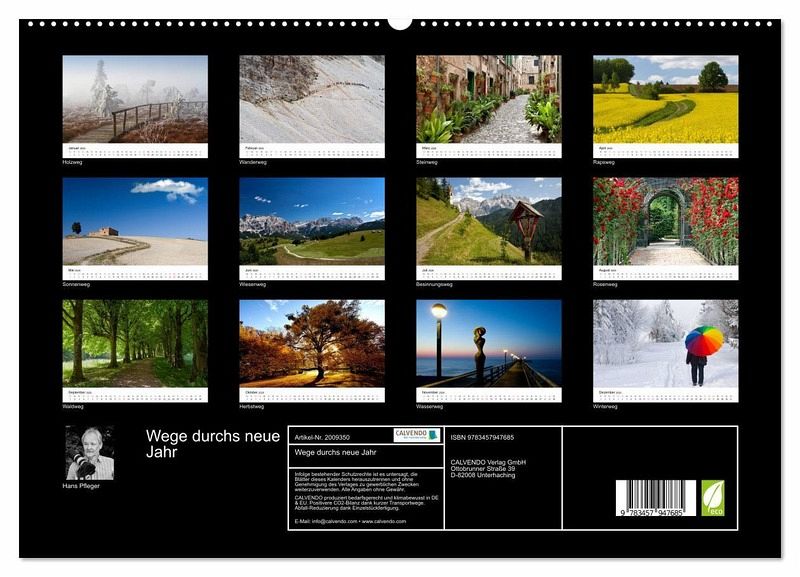Open the Besinnungsweg wayside shrine photo
800x577 pixels.
489,221
